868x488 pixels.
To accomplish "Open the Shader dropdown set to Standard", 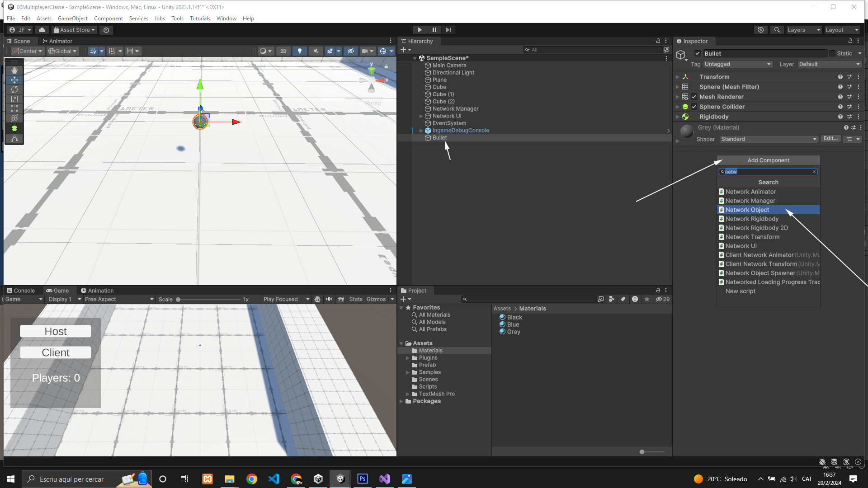I will point(769,139).
